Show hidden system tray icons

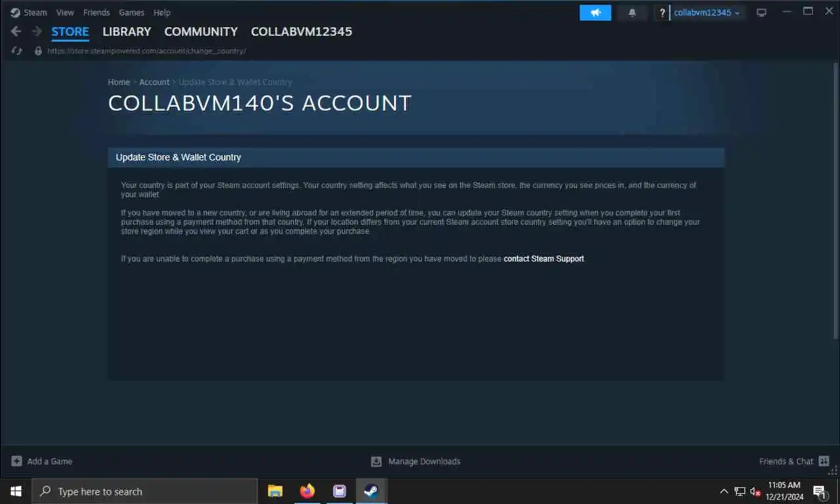[x=724, y=491]
